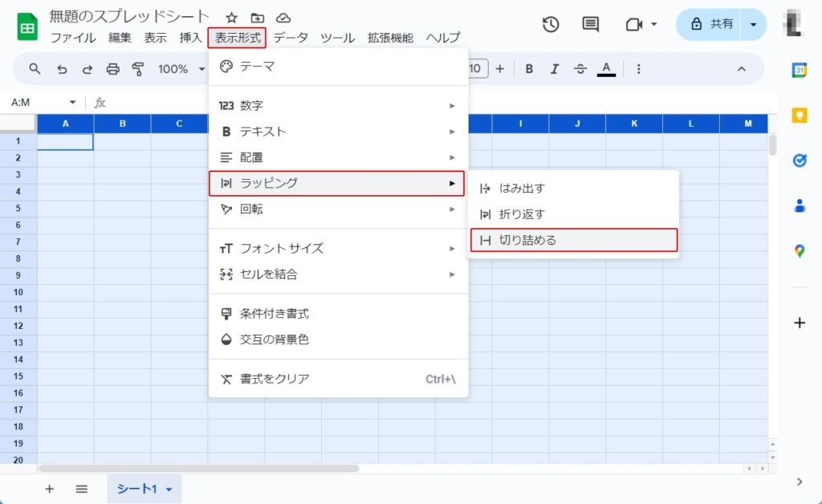Open Google Maps side panel icon

pyautogui.click(x=800, y=251)
